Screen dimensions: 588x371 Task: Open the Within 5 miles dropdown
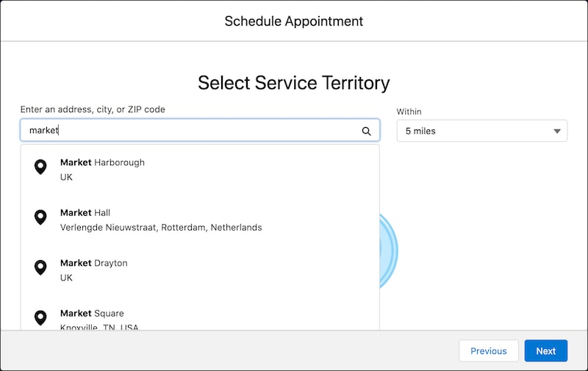click(x=482, y=131)
